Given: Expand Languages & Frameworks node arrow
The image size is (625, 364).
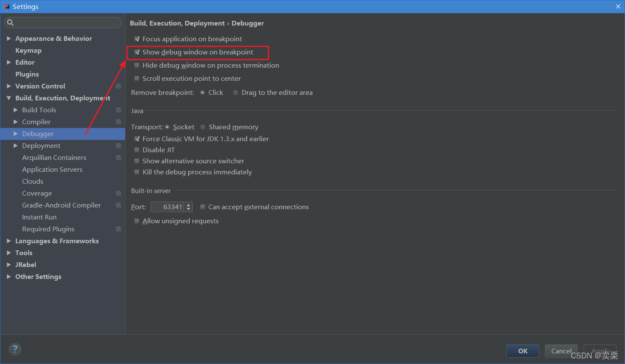Looking at the screenshot, I should [x=9, y=241].
